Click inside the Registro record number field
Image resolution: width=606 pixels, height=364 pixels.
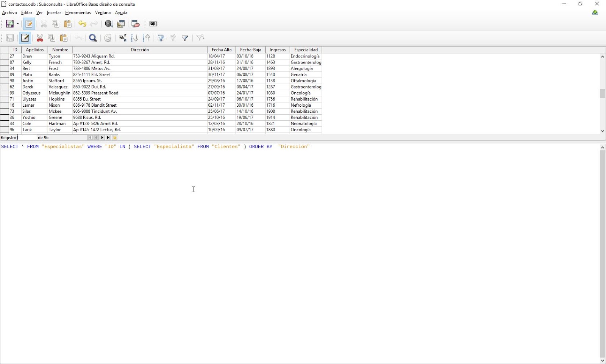tap(27, 137)
